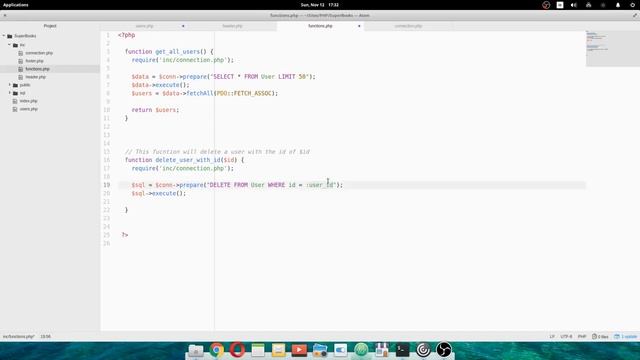
Task: Open the notifications bell indicator
Action: point(618,5)
